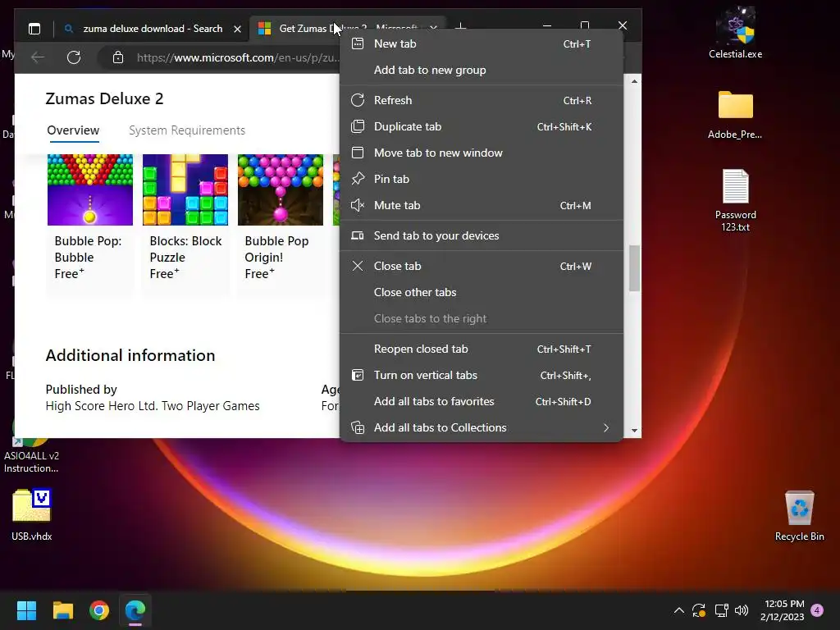Click scrollbar up arrow in Edge

634,81
